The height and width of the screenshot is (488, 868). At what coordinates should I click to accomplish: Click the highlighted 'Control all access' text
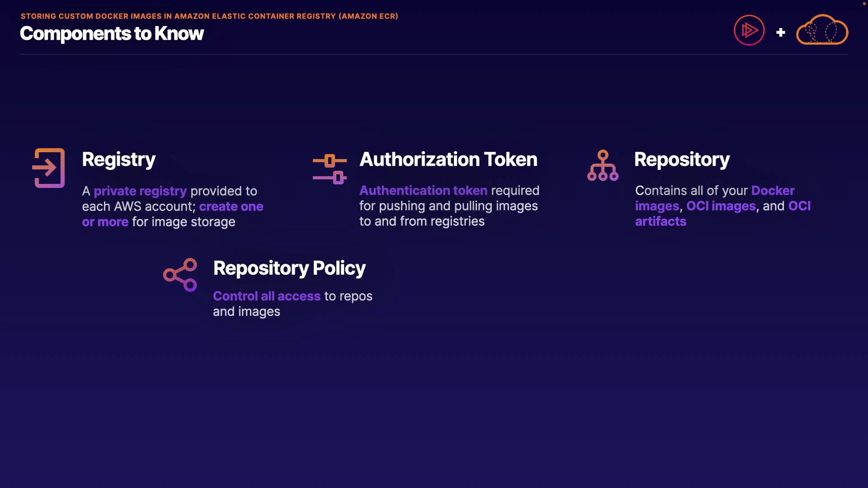(267, 296)
